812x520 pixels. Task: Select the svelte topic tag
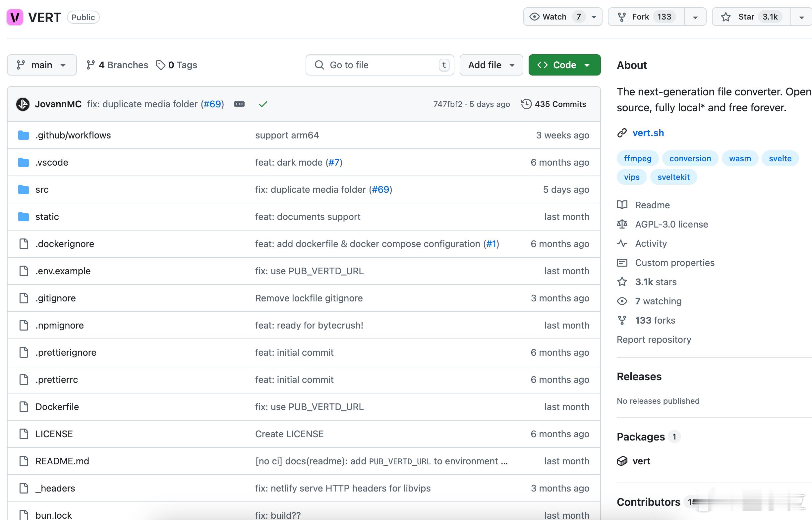780,158
